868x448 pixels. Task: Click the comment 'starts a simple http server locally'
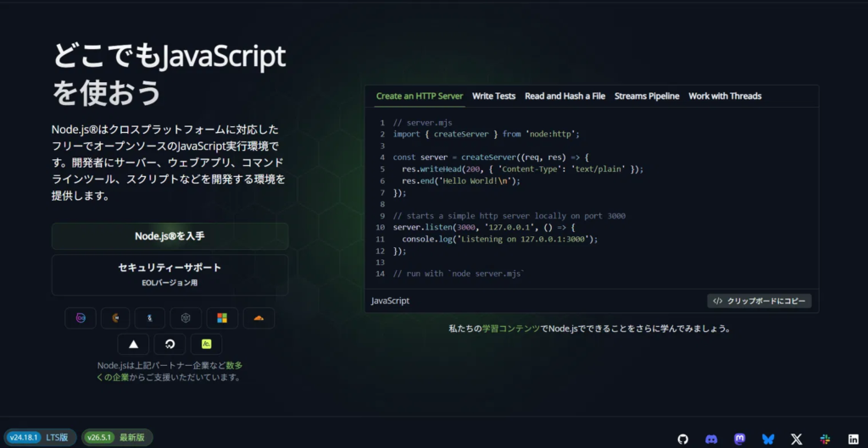[509, 216]
